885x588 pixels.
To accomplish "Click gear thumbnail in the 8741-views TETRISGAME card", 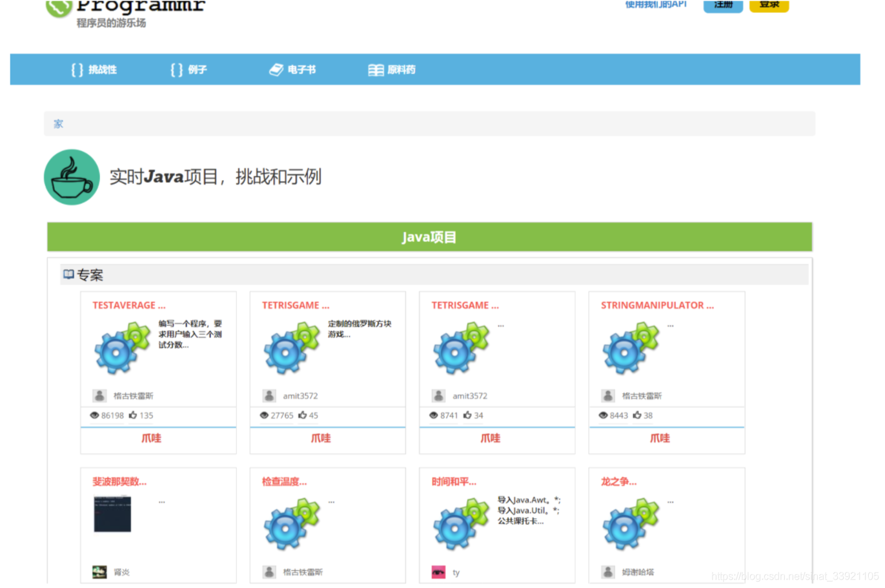I will (x=461, y=349).
